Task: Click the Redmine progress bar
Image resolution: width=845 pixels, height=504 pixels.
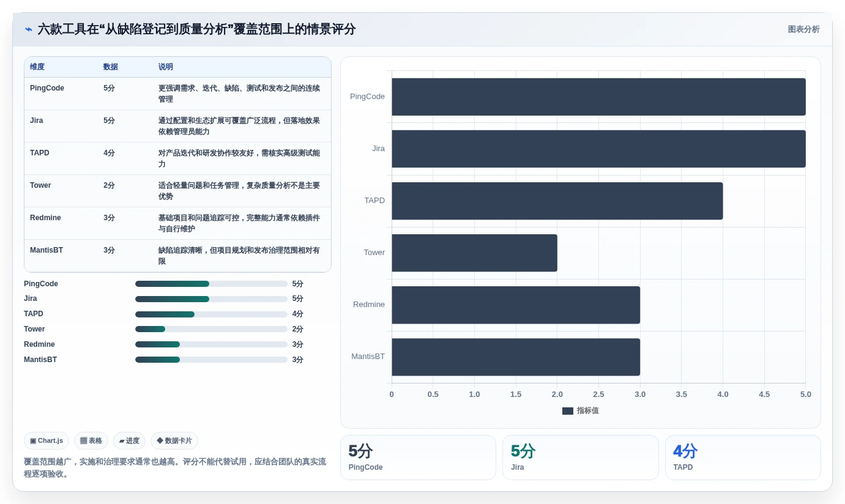Action: (211, 344)
